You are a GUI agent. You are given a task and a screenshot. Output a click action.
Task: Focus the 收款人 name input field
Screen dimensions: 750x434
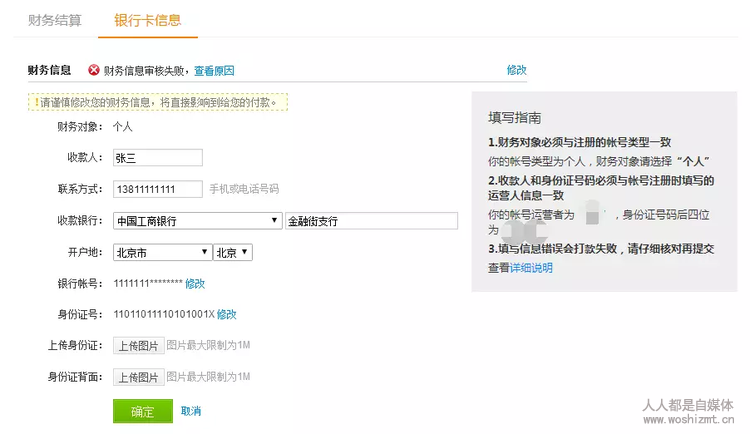(x=158, y=157)
